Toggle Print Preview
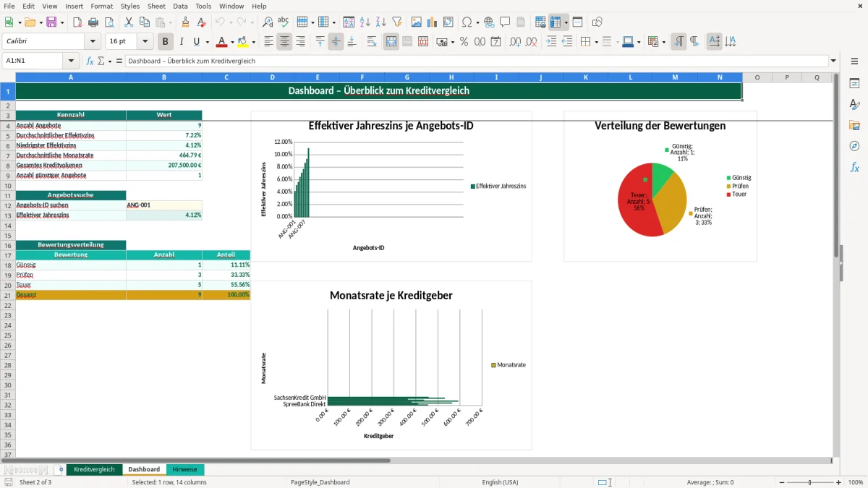The image size is (868, 488). (109, 22)
